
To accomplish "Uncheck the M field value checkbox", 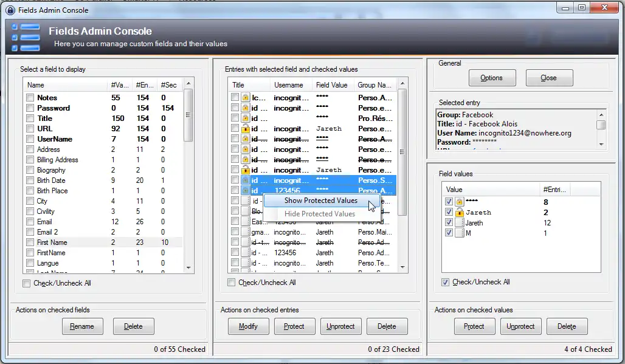I will (449, 233).
